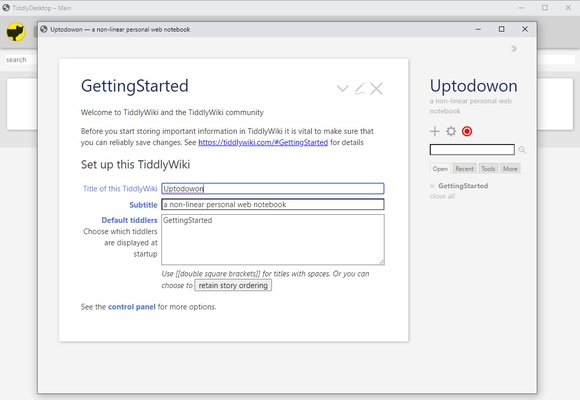Open the tiddlywiki.com GettingStarted hyperlink

pyautogui.click(x=263, y=142)
